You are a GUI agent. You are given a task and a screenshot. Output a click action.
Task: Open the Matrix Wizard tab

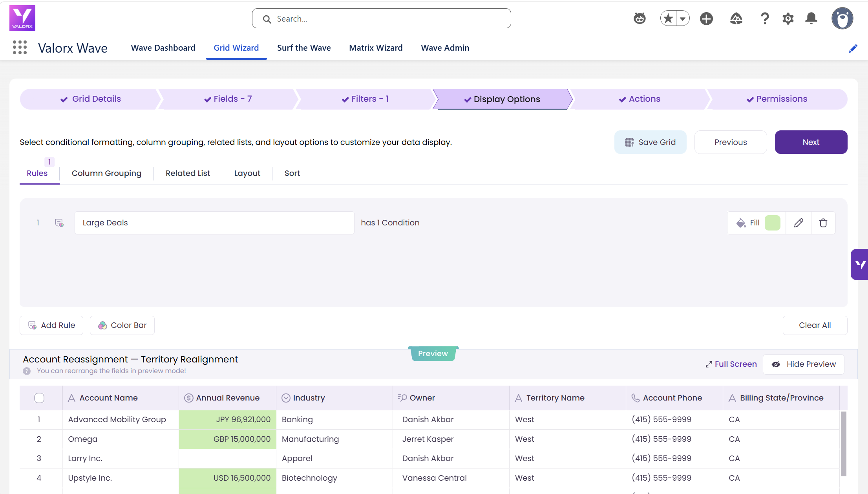376,48
